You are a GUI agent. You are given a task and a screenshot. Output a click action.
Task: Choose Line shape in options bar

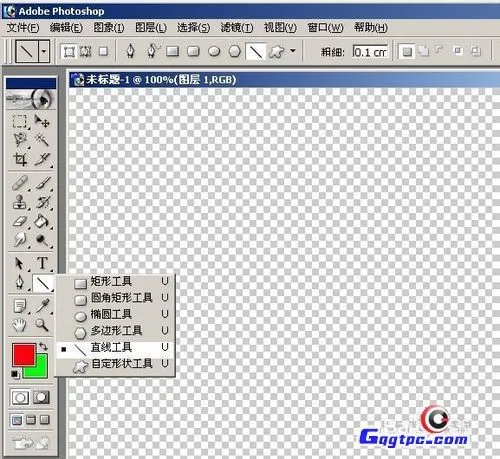(256, 52)
